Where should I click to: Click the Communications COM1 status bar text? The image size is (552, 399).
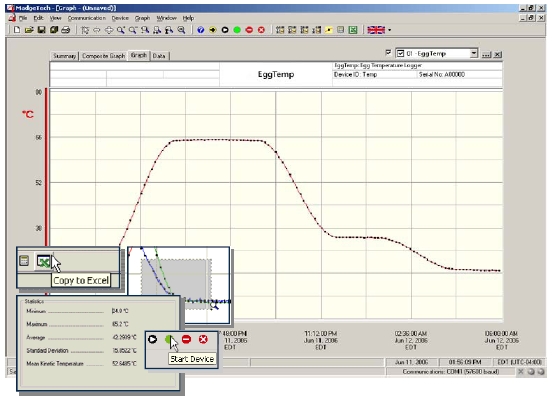click(x=451, y=372)
